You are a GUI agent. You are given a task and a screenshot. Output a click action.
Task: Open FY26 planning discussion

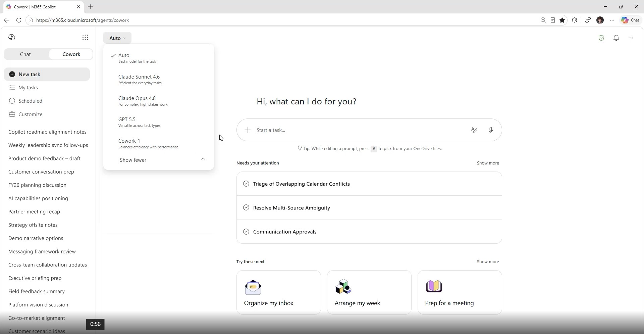pyautogui.click(x=37, y=185)
